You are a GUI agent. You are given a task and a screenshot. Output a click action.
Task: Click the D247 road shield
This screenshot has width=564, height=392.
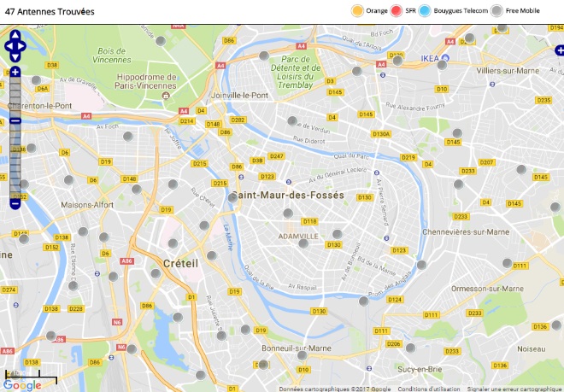(276, 156)
